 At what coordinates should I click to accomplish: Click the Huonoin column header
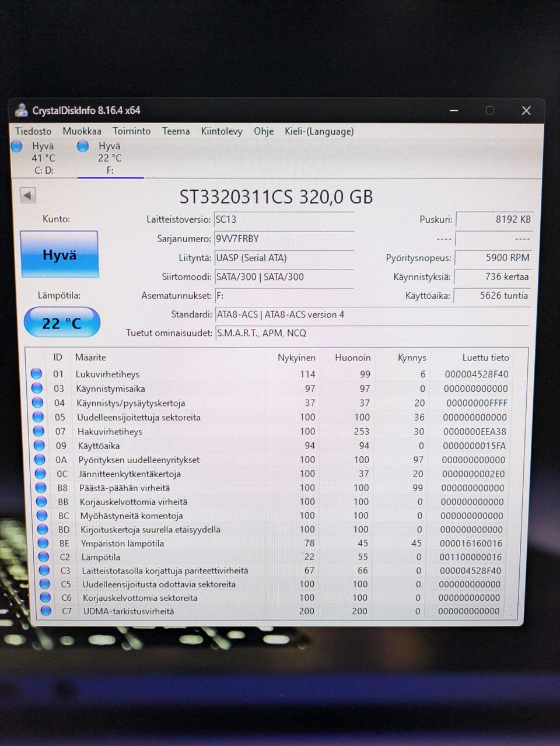tap(352, 358)
